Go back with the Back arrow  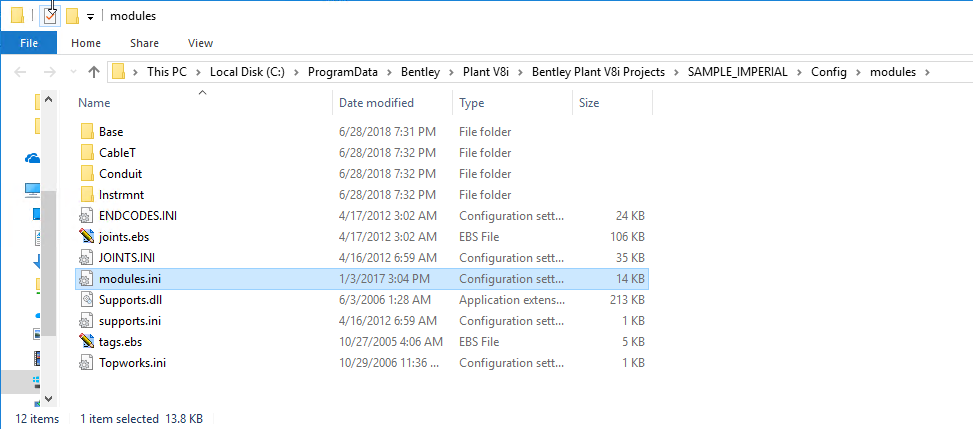click(x=20, y=72)
